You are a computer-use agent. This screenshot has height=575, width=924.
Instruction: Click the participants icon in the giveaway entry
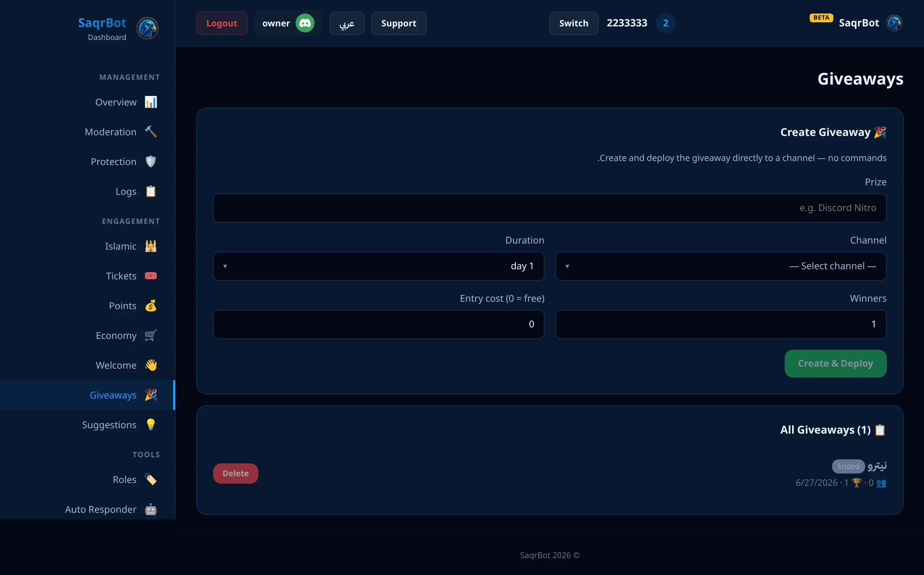[881, 483]
